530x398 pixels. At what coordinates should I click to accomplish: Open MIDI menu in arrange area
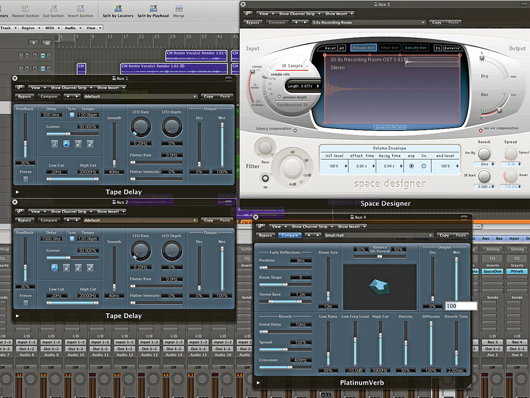(52, 28)
